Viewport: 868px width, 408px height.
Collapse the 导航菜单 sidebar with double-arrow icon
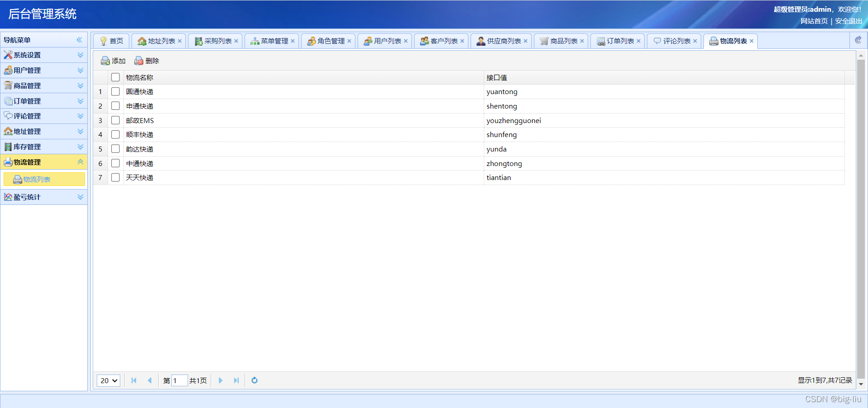80,40
